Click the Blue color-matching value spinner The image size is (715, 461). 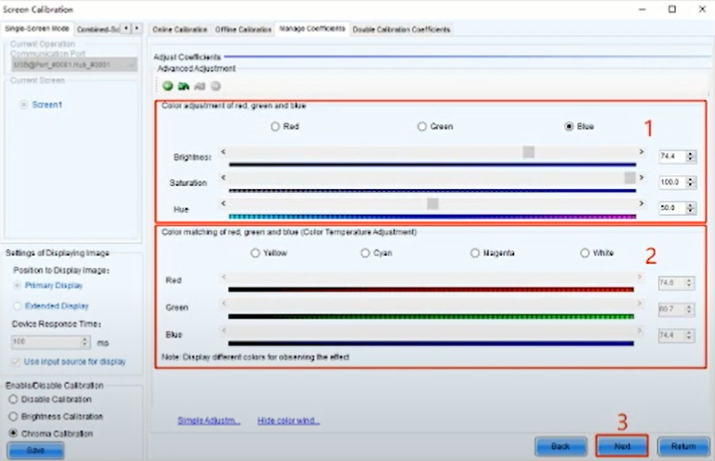(x=689, y=336)
